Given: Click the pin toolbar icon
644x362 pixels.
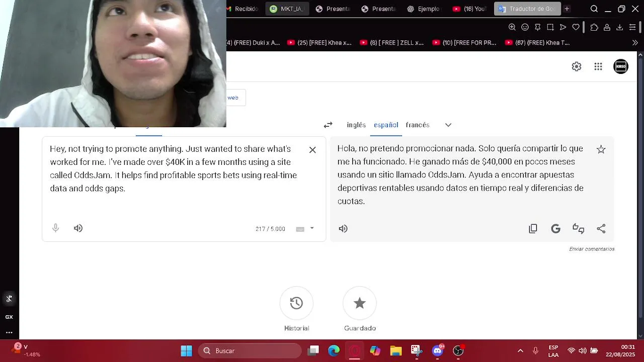Looking at the screenshot, I should [x=537, y=27].
